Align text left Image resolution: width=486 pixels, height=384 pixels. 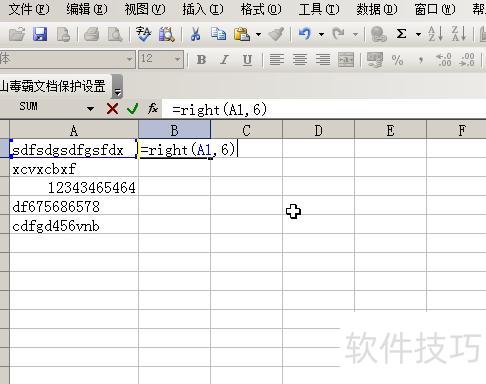tap(277, 60)
